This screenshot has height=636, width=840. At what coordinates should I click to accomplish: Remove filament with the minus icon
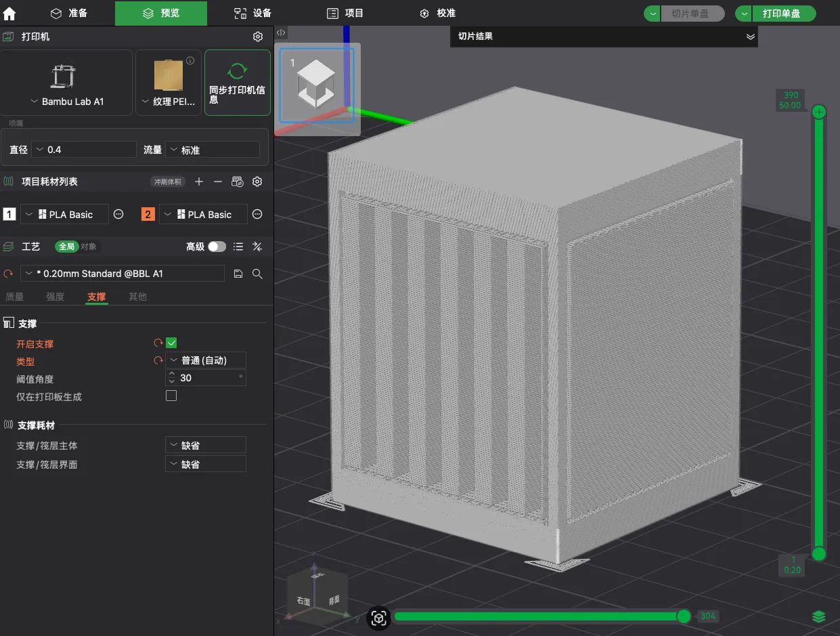coord(218,182)
